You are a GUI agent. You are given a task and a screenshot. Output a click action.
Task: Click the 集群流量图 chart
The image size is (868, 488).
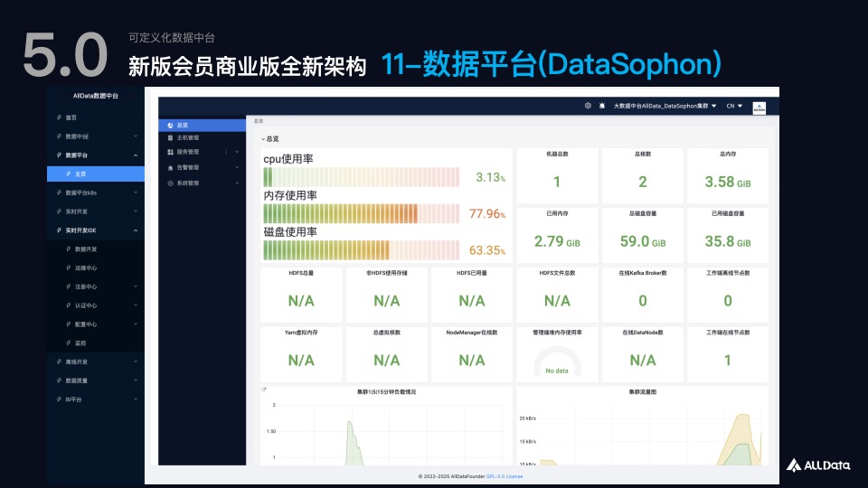[643, 426]
